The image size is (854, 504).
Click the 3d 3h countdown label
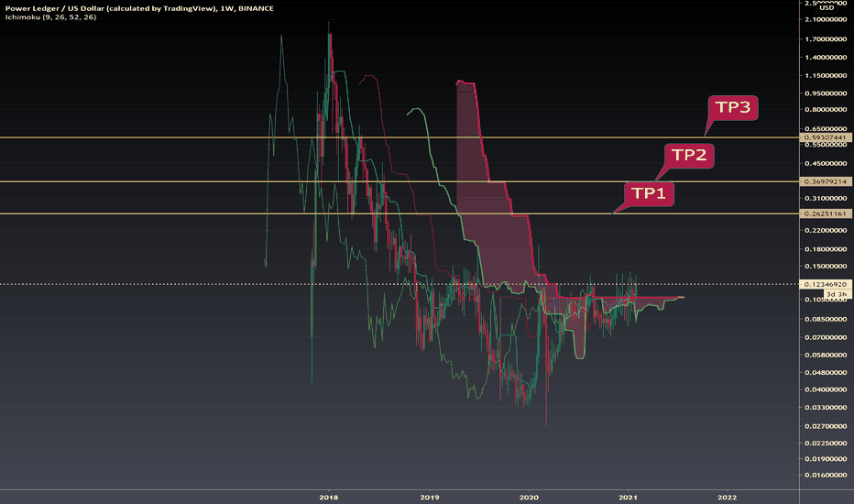click(x=837, y=294)
